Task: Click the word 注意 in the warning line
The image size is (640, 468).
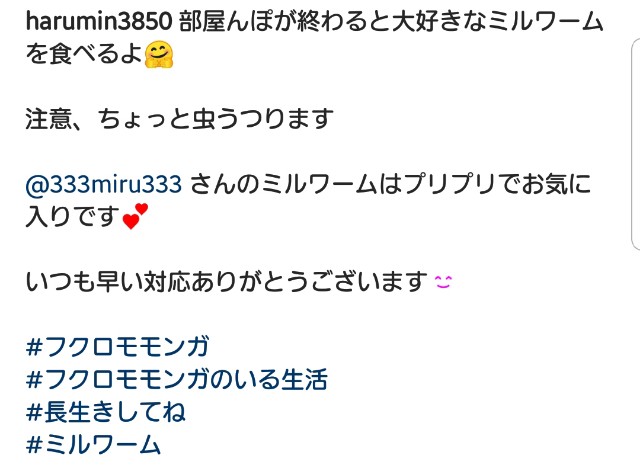Action: pyautogui.click(x=49, y=119)
